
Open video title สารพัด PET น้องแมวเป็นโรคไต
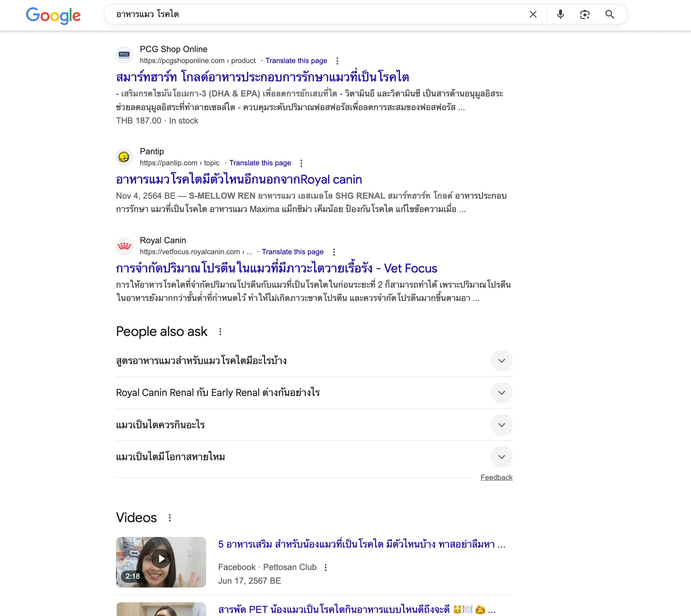click(357, 610)
